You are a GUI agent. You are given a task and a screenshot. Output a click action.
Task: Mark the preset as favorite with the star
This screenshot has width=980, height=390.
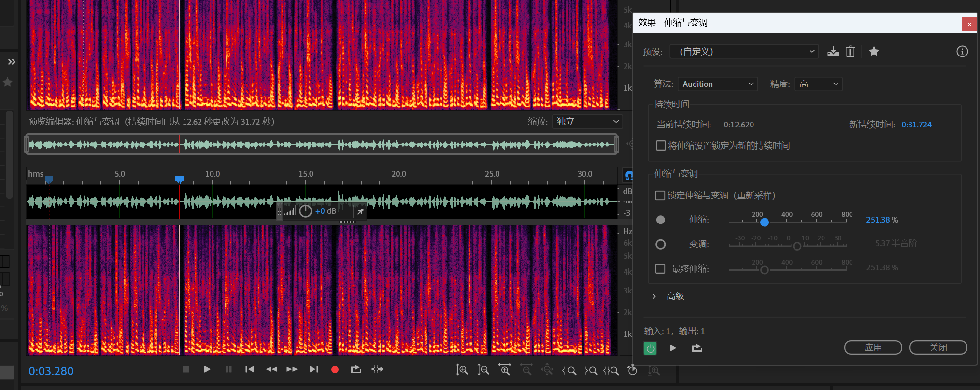874,52
